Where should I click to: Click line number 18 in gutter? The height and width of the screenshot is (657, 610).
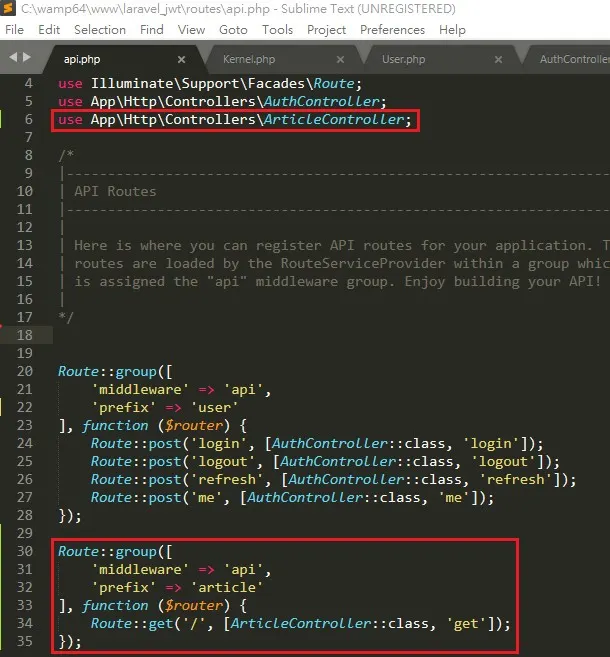(25, 335)
